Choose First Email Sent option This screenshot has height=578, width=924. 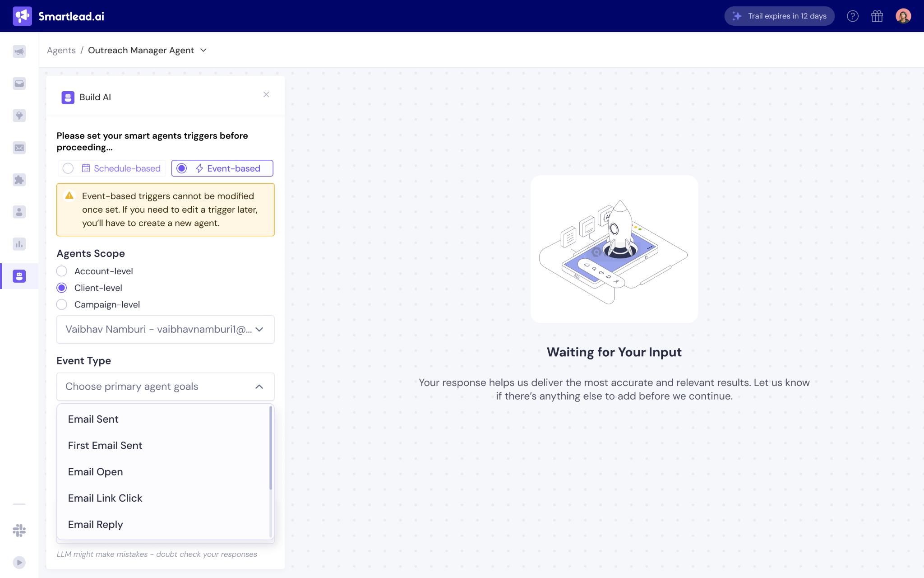click(105, 445)
